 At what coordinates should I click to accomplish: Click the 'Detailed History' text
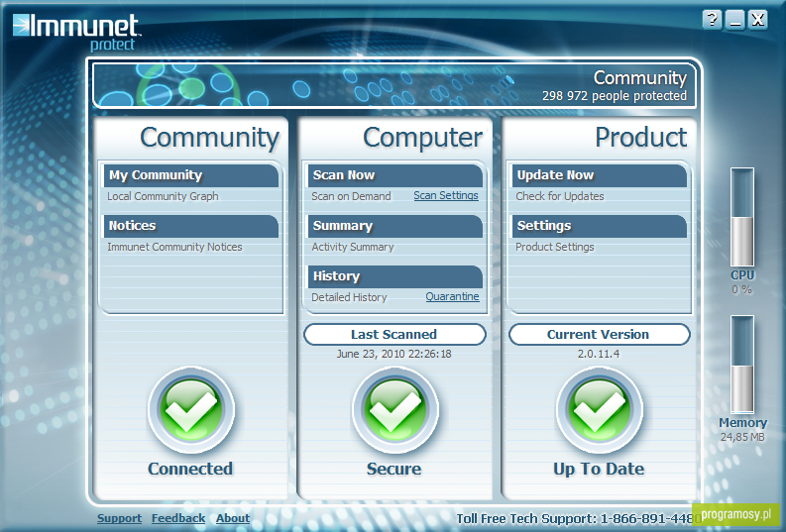point(349,297)
